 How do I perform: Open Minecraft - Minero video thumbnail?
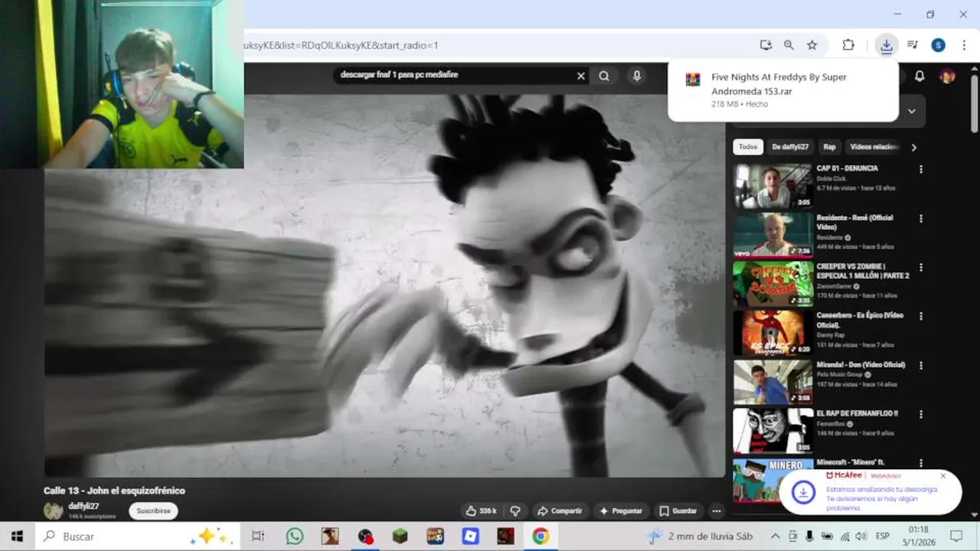click(773, 480)
